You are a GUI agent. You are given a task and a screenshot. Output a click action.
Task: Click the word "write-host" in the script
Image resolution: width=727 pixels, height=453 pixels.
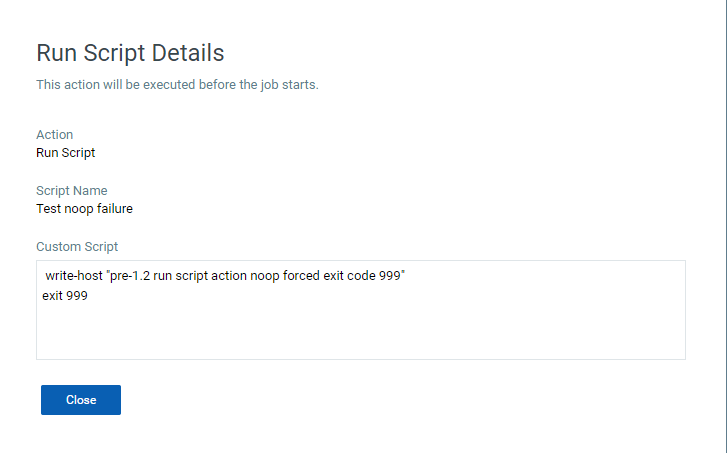[73, 275]
